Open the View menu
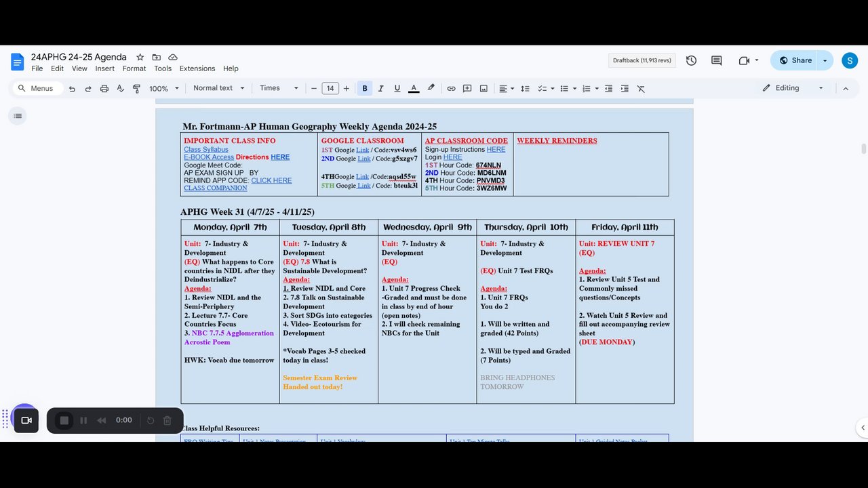 pos(79,68)
